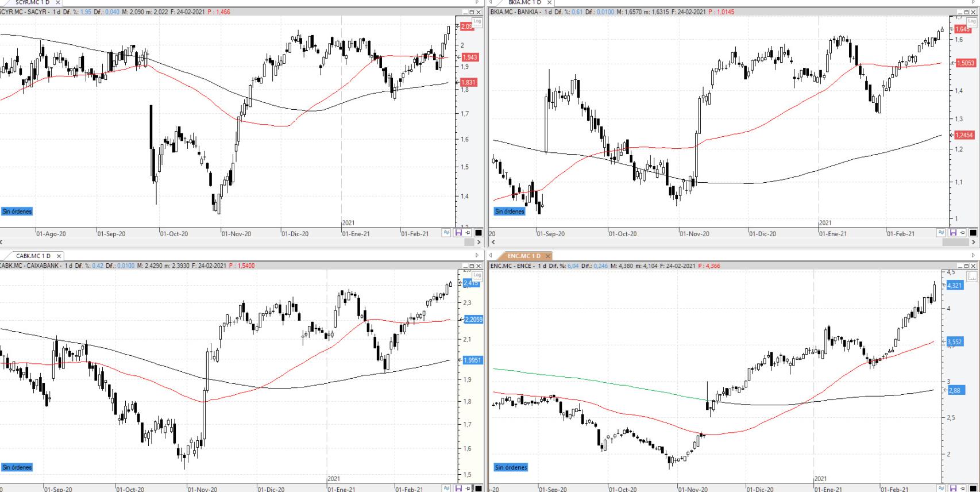Toggle Log scale on the BANKIA chart

click(971, 21)
